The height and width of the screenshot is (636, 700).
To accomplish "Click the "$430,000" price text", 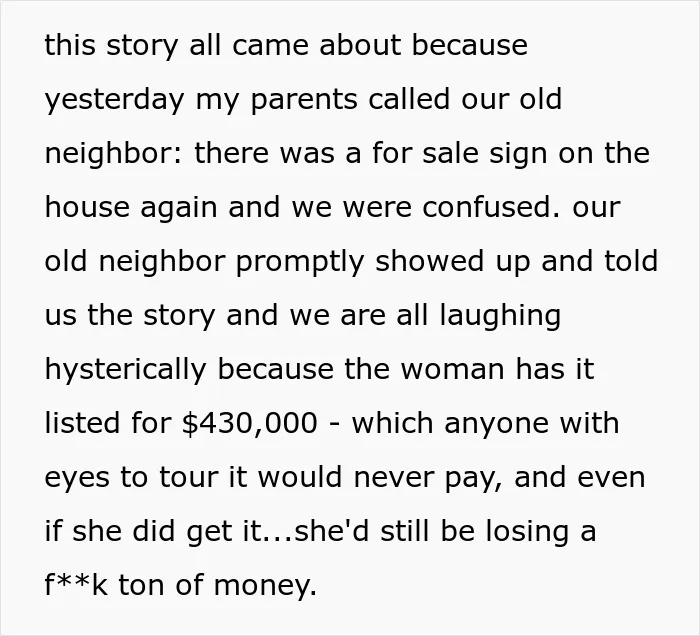I will tap(250, 423).
